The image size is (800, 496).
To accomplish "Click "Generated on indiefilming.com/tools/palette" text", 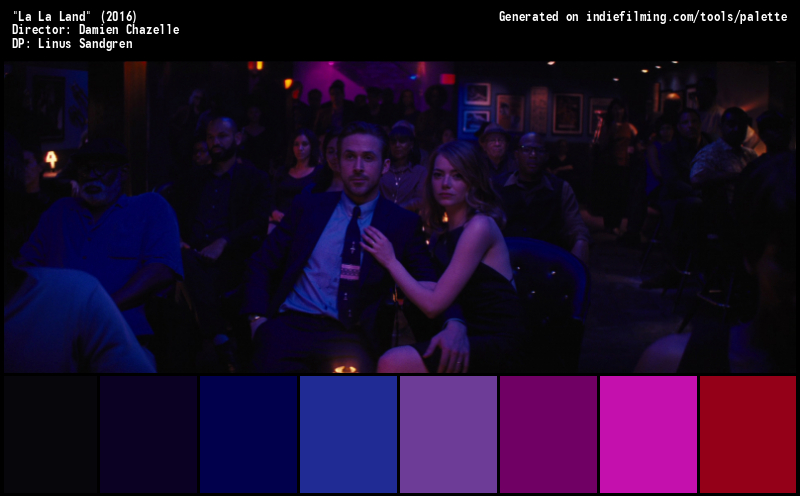I will click(643, 17).
